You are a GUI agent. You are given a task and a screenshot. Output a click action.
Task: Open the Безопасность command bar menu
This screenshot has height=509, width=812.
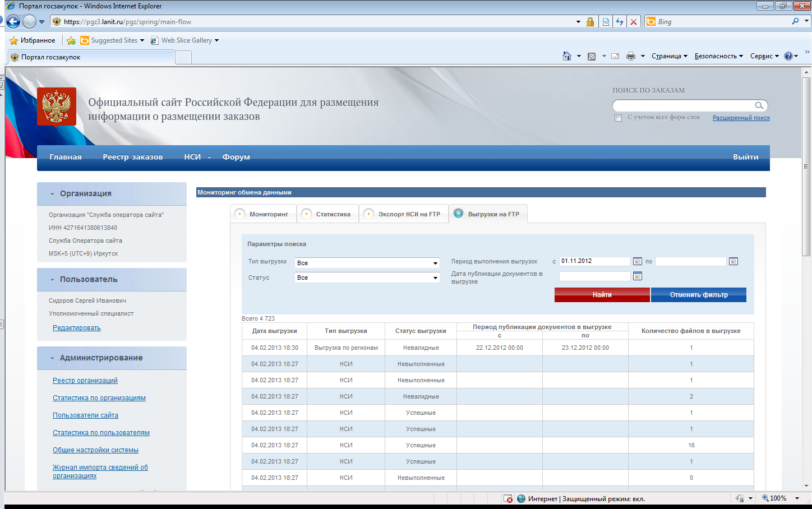click(718, 56)
